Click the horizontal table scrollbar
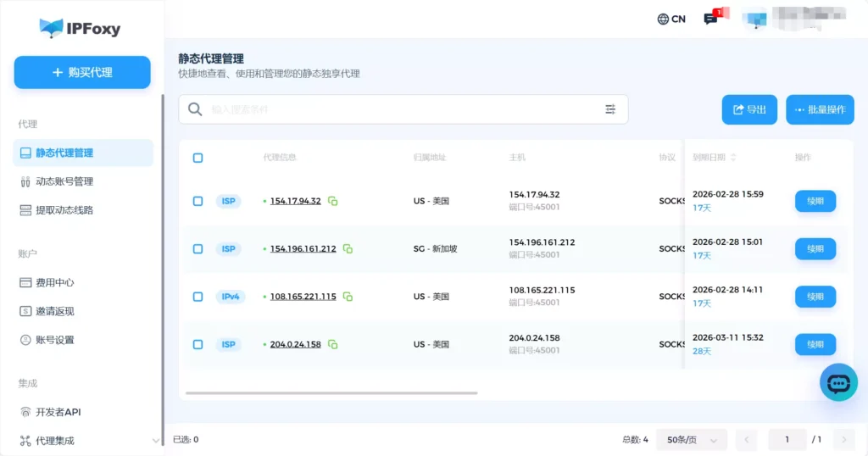Screen dimensions: 868x456 [x=331, y=393]
